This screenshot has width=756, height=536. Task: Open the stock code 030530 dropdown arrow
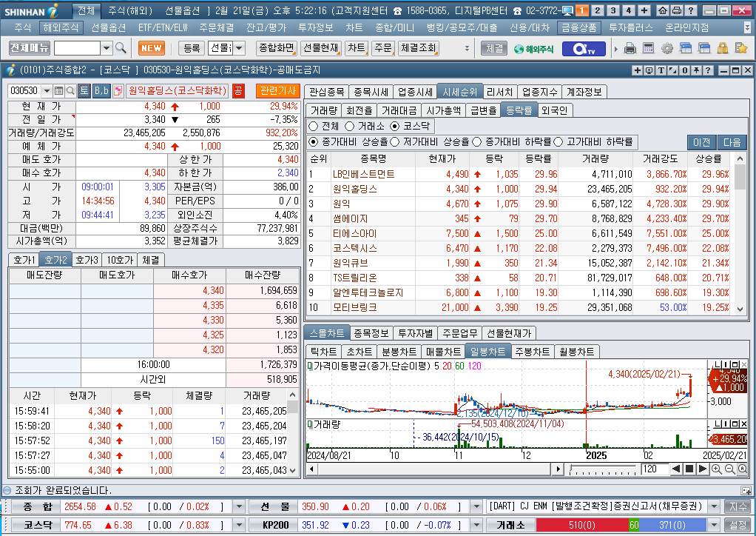(47, 91)
